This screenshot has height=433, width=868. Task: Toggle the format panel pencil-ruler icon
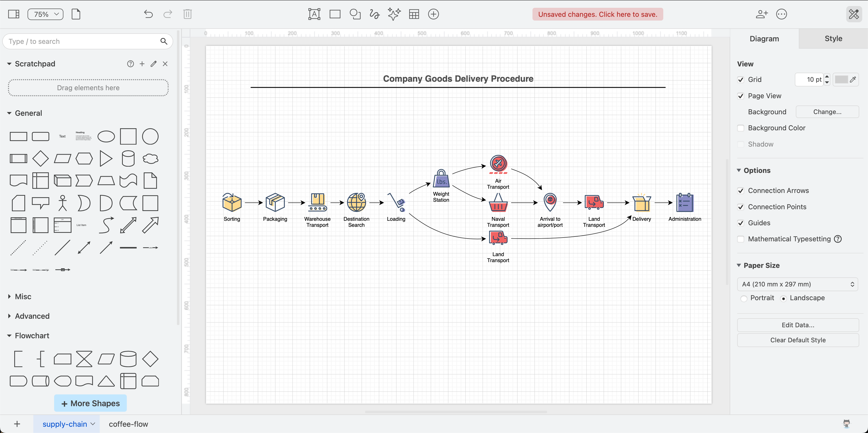coord(854,14)
